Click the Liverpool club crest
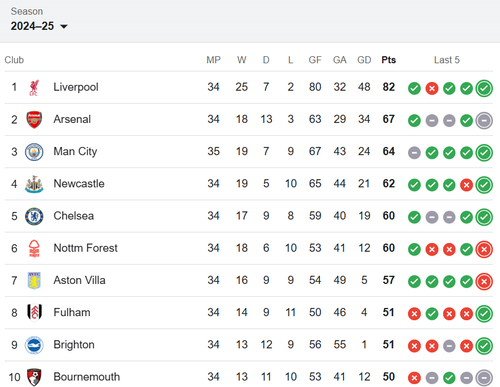 coord(34,88)
